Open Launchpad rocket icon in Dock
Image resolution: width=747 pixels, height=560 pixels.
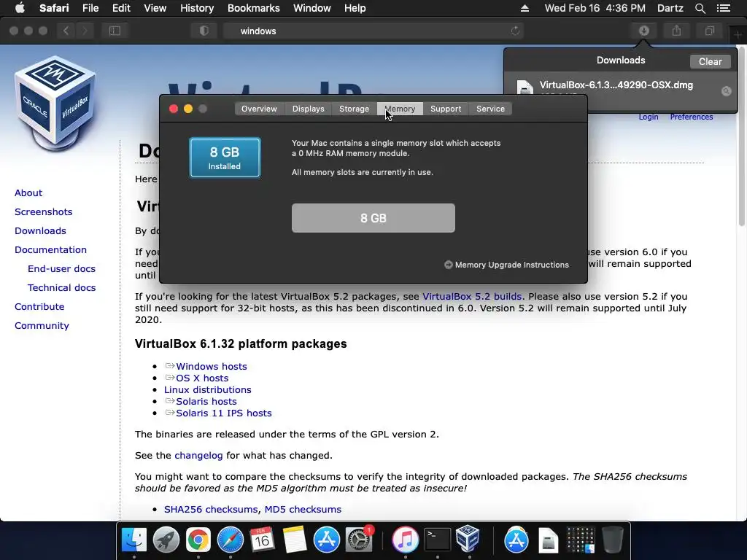pos(166,540)
